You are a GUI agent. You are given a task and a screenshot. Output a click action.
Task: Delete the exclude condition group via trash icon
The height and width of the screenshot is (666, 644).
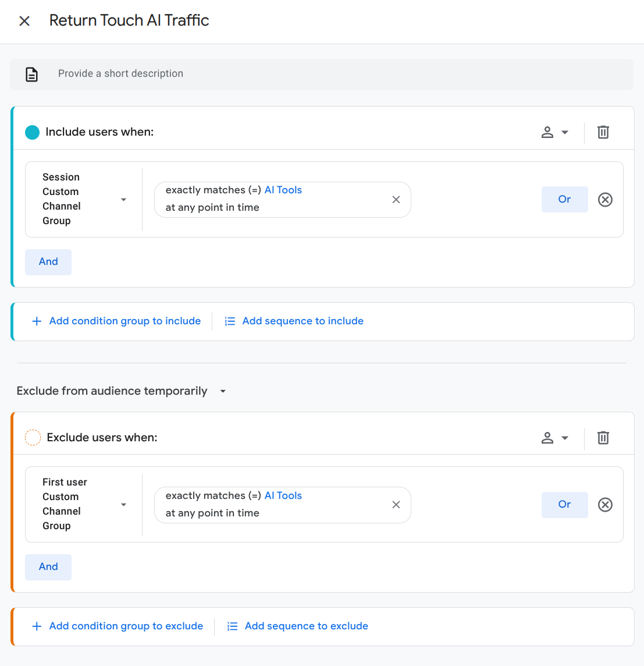coord(603,438)
